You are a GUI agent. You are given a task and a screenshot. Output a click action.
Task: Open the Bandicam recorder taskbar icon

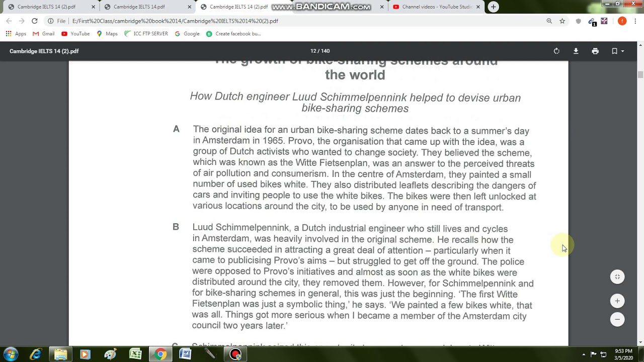tap(235, 354)
